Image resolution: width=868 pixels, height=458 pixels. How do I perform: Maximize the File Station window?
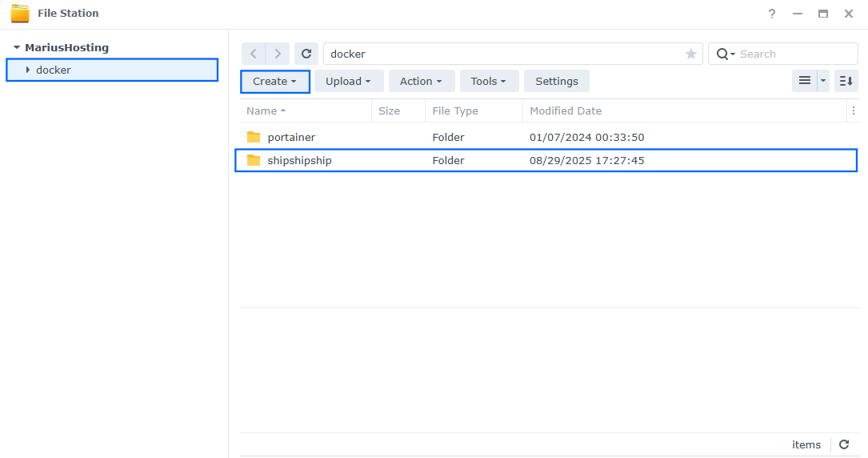click(x=823, y=14)
